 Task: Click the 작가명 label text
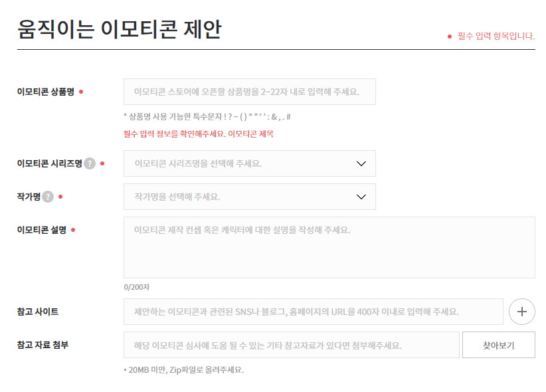(29, 197)
